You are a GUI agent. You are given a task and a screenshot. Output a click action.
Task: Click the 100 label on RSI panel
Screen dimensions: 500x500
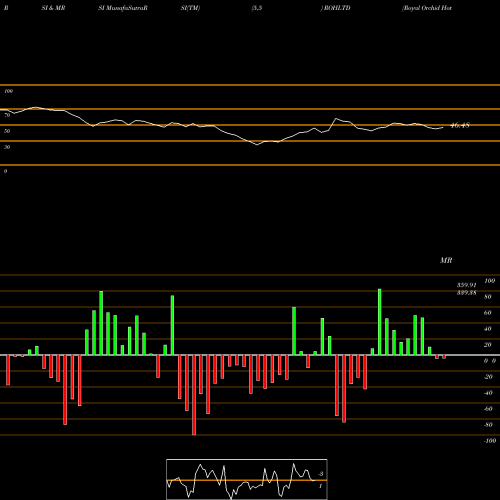pyautogui.click(x=8, y=91)
